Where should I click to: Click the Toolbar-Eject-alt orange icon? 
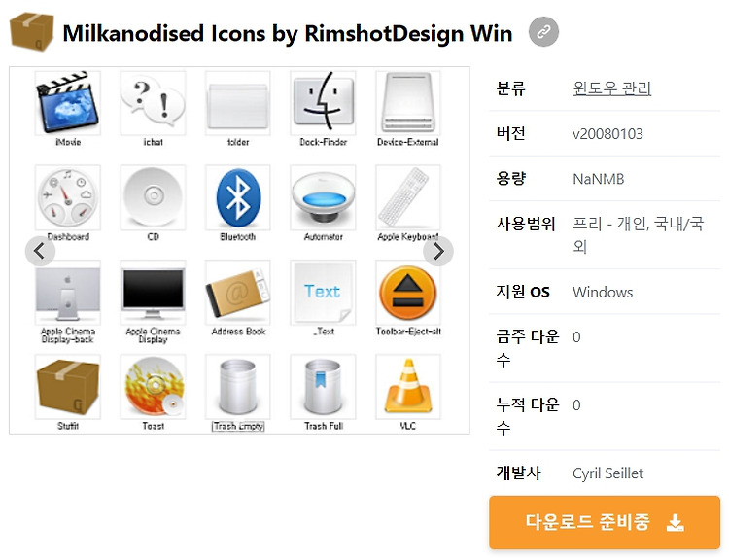pos(408,293)
